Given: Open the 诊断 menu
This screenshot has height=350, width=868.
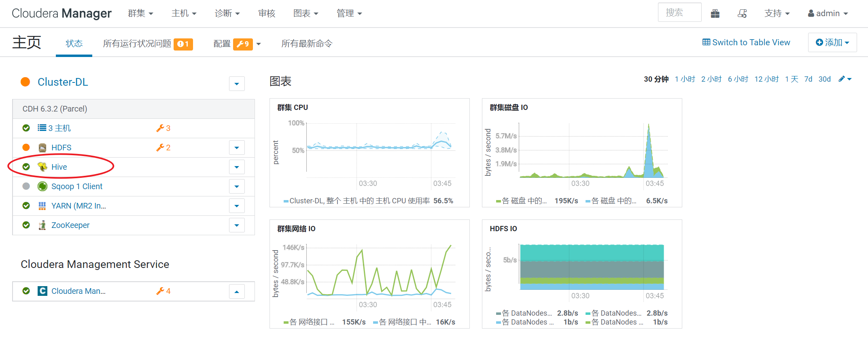Looking at the screenshot, I should 227,13.
